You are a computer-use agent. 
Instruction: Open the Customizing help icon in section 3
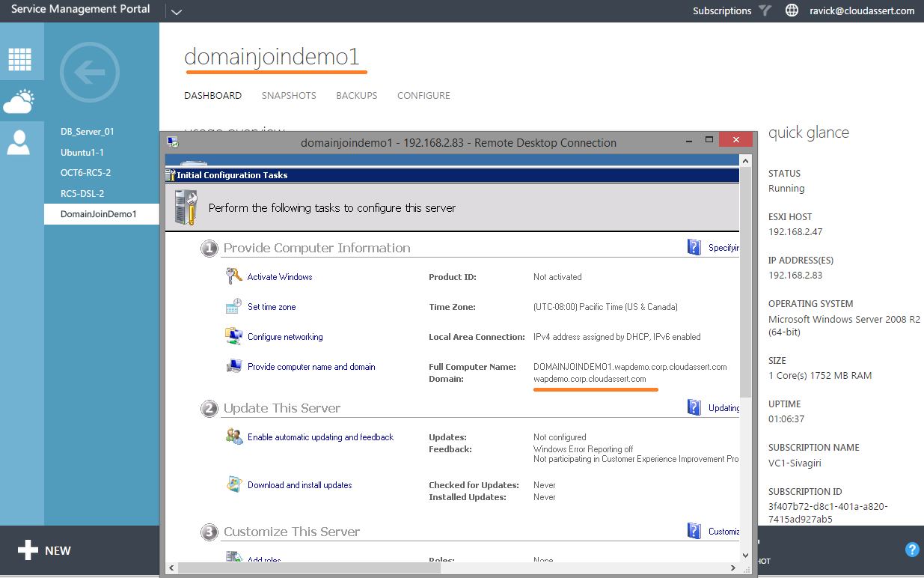click(694, 531)
